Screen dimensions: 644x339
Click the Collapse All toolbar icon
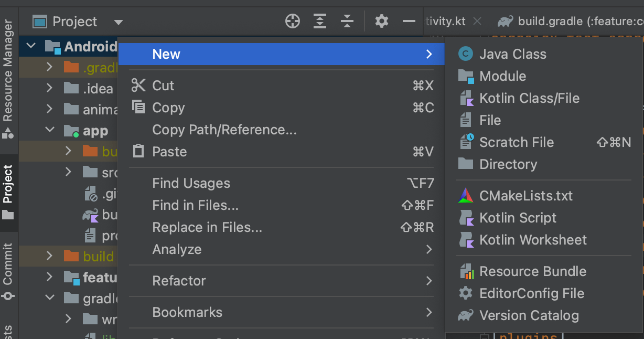click(x=347, y=22)
